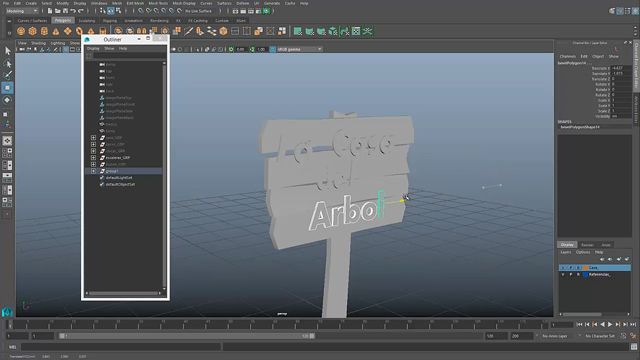The height and width of the screenshot is (360, 640).
Task: Open the Mesh Tools menu
Action: pyautogui.click(x=158, y=3)
